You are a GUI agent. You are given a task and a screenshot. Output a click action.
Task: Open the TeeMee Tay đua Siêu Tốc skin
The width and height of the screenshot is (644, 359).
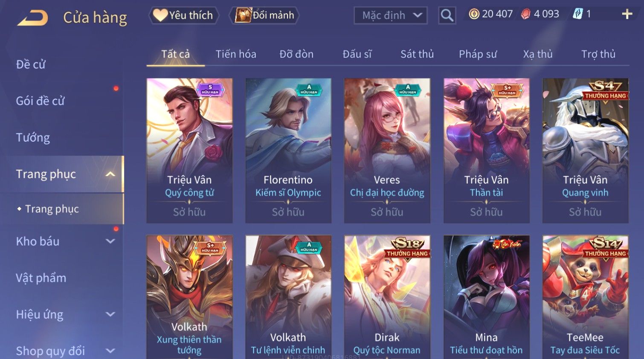click(x=585, y=297)
